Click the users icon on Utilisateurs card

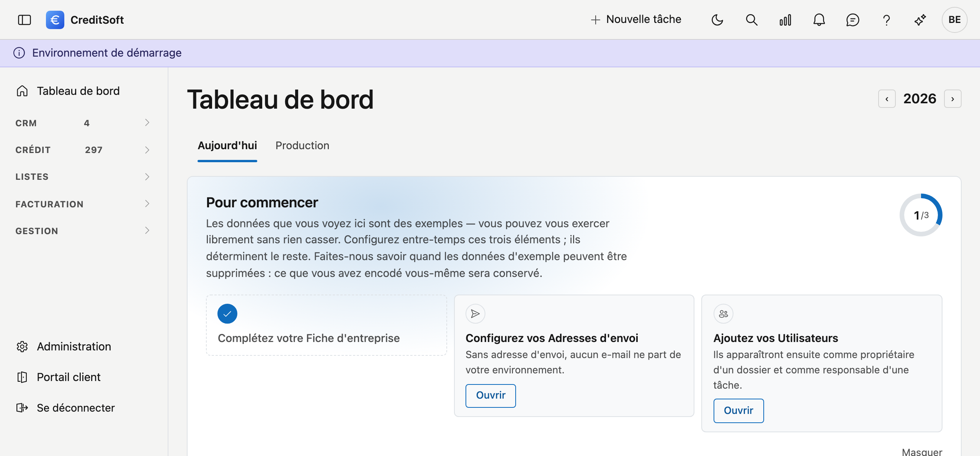724,314
